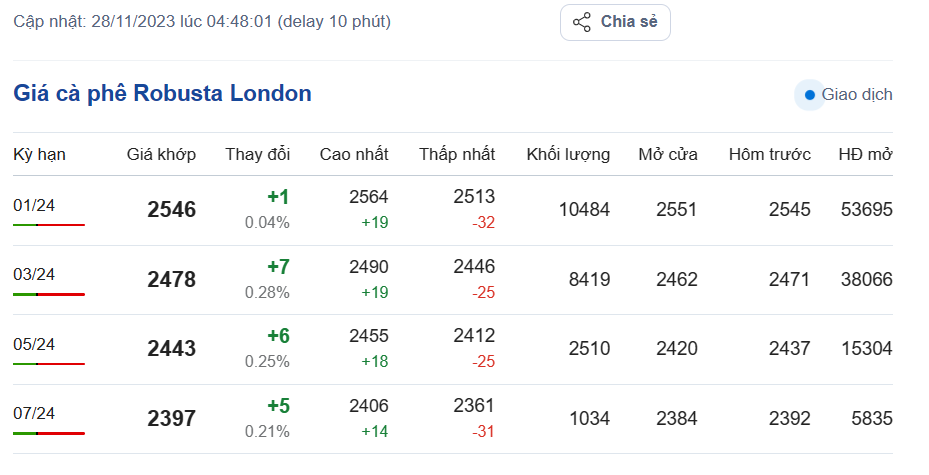Click the Thấp nhất column header
The image size is (929, 475).
(x=457, y=154)
